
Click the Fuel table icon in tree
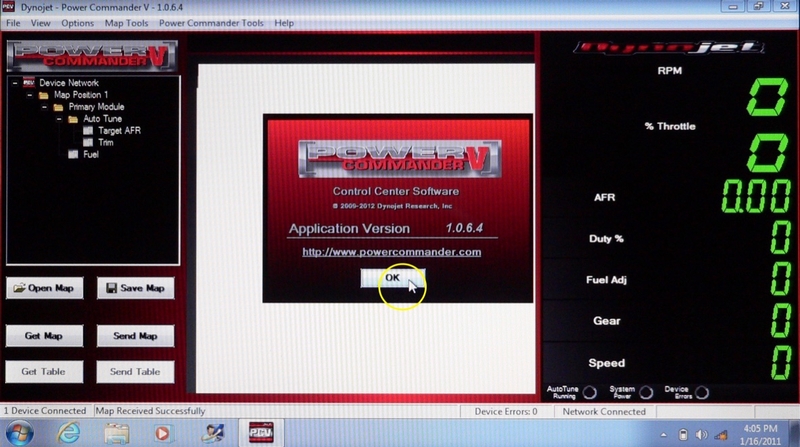tap(73, 155)
